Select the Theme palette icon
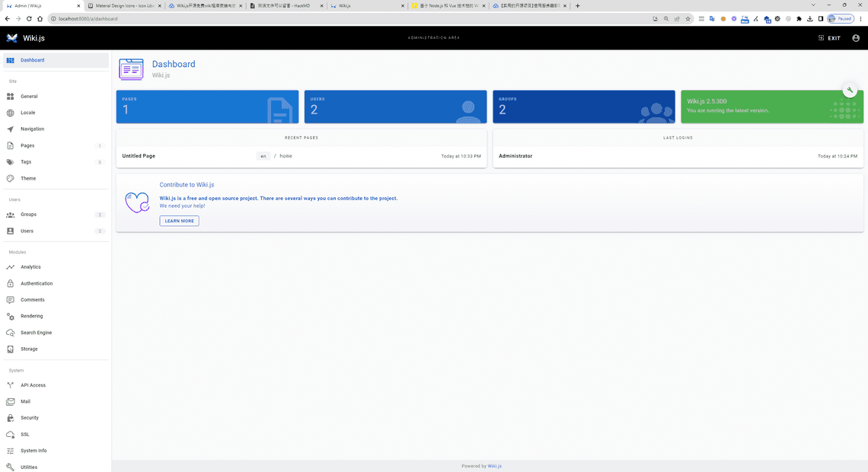 [x=11, y=179]
